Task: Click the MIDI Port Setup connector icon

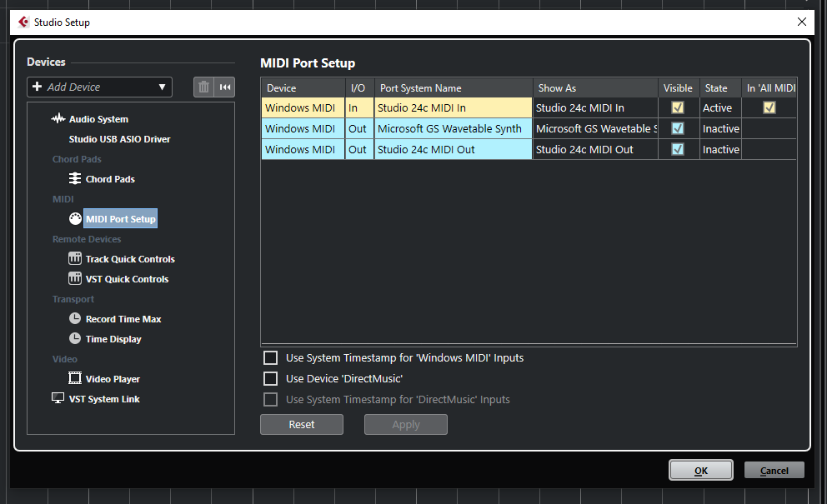Action: [75, 219]
